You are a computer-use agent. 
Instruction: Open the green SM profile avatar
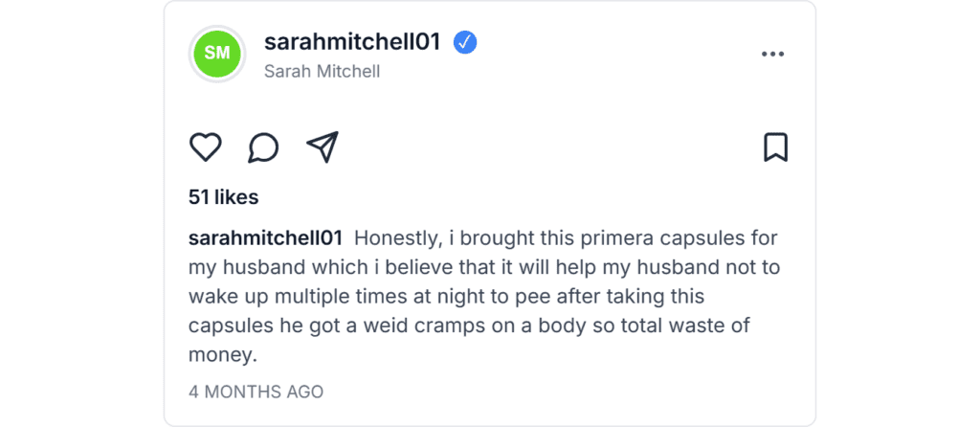click(217, 54)
